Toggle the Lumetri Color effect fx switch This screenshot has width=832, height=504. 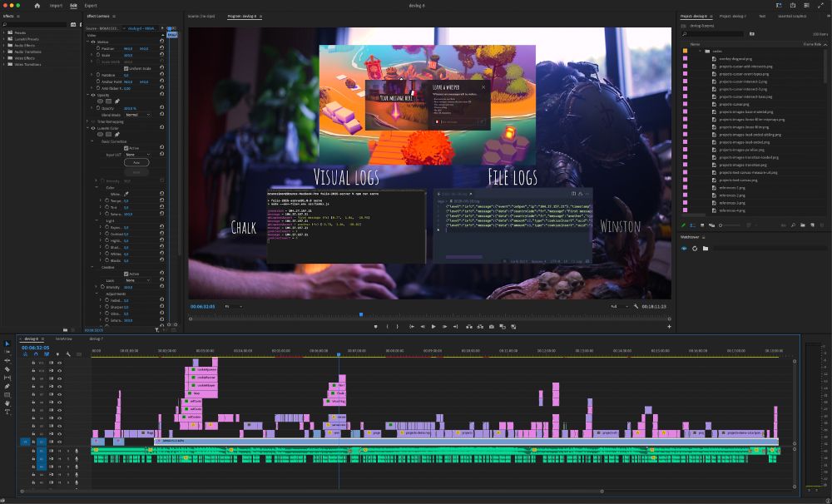(x=93, y=128)
